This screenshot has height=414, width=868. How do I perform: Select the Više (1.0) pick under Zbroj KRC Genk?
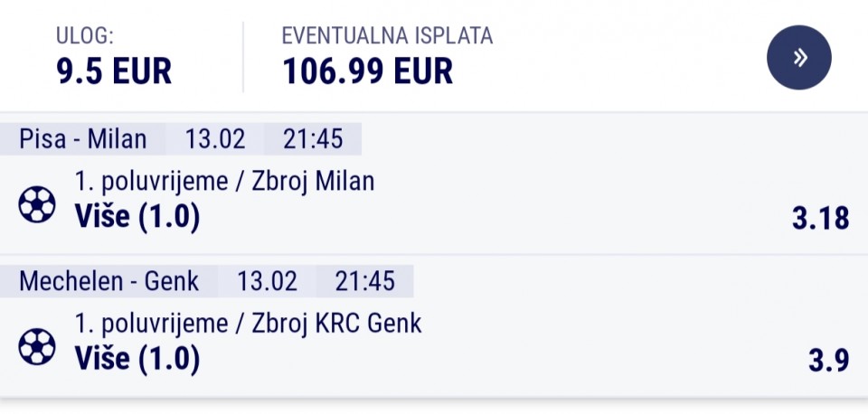(137, 358)
